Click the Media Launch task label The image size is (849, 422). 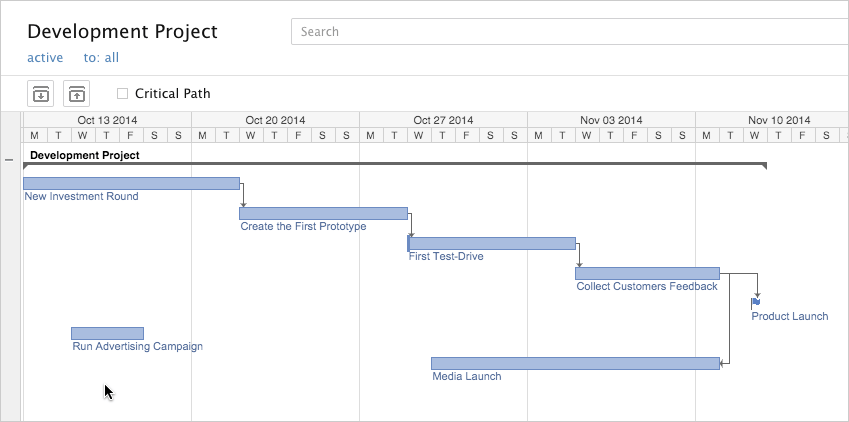(x=467, y=376)
